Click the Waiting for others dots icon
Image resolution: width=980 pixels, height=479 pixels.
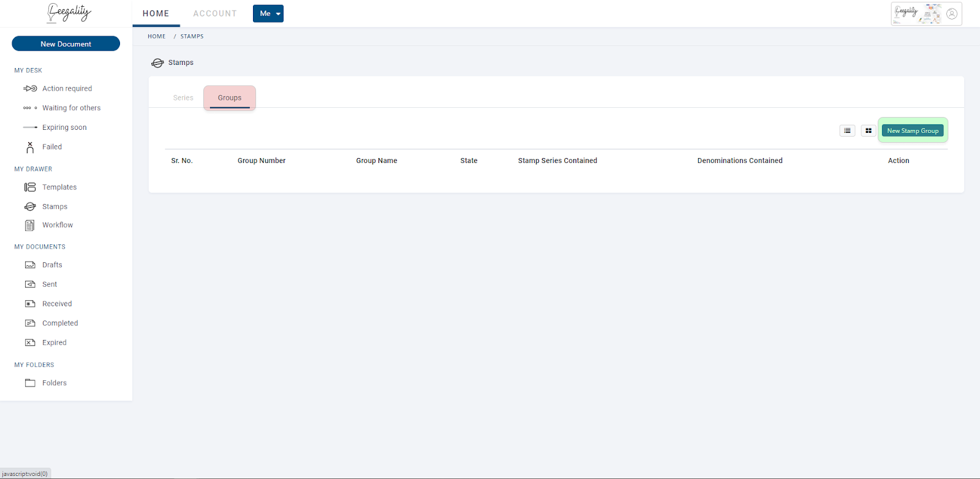tap(30, 108)
